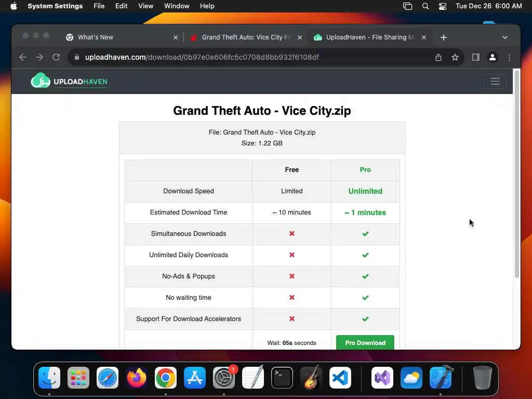Open a new tab with plus button
532x399 pixels.
[x=444, y=37]
